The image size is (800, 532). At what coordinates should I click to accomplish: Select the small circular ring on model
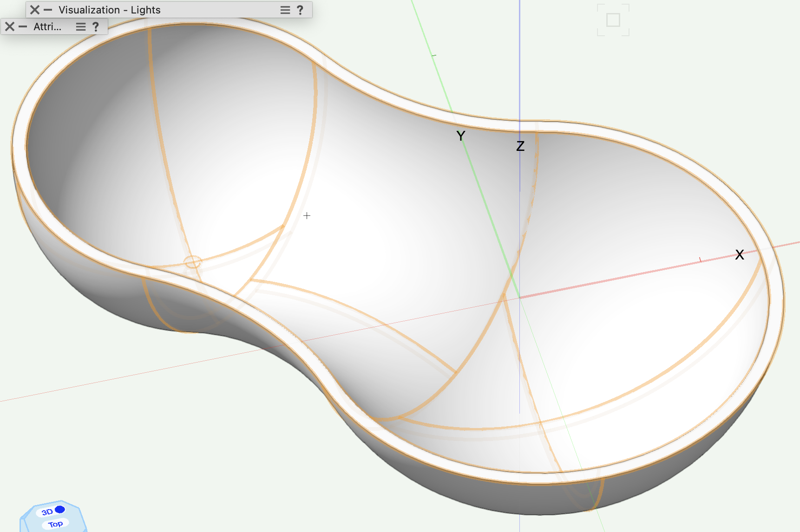[192, 262]
